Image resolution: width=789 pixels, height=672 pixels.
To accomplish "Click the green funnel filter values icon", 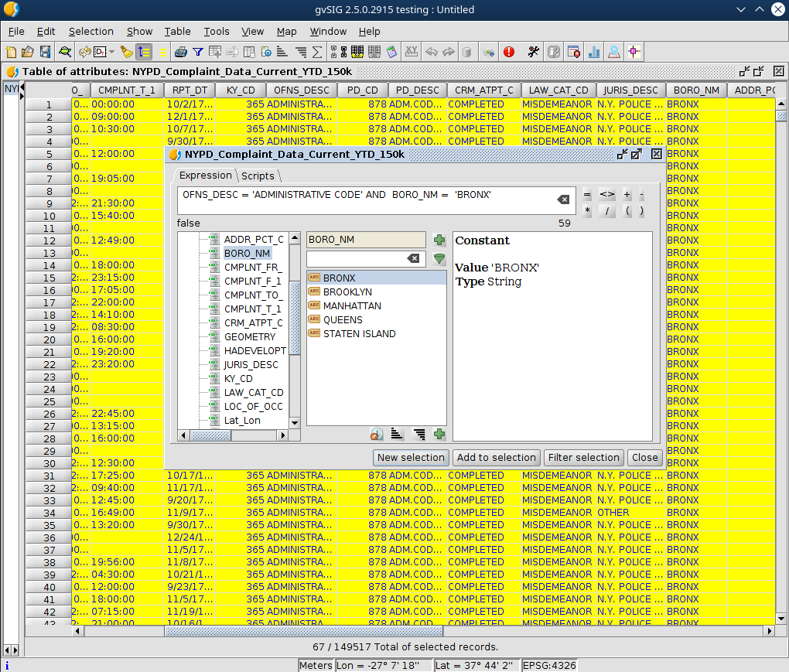I will tap(439, 259).
